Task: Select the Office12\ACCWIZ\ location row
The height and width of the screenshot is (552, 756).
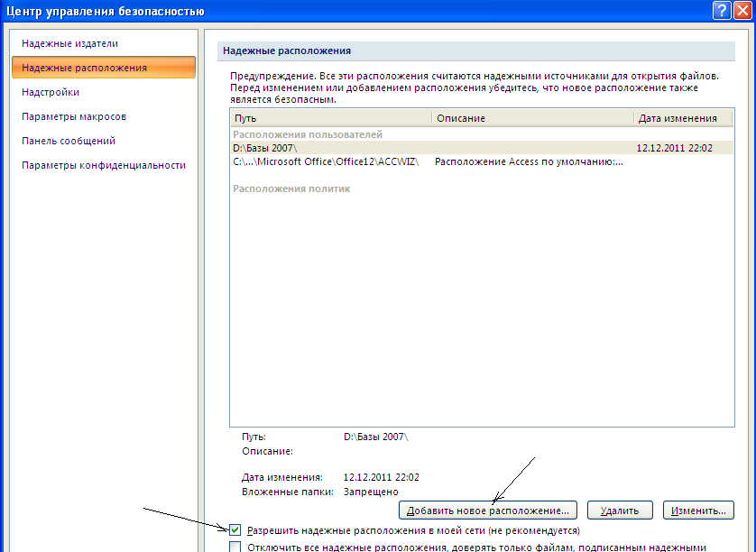Action: click(x=482, y=162)
